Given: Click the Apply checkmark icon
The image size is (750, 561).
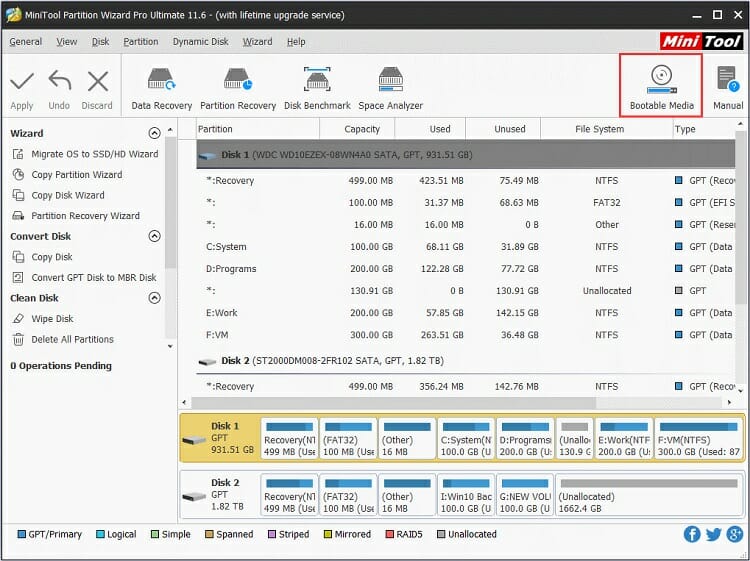Looking at the screenshot, I should [x=22, y=82].
